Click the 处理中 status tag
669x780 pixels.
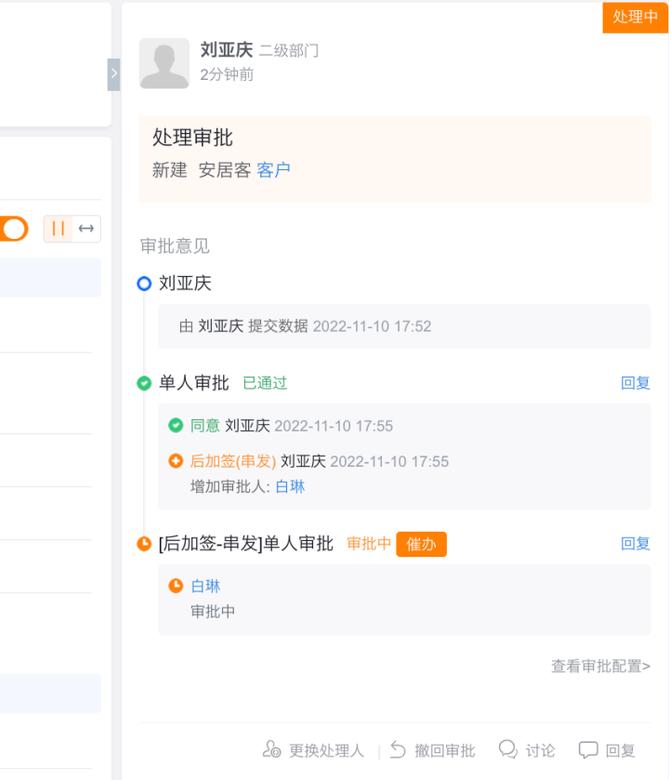635,17
